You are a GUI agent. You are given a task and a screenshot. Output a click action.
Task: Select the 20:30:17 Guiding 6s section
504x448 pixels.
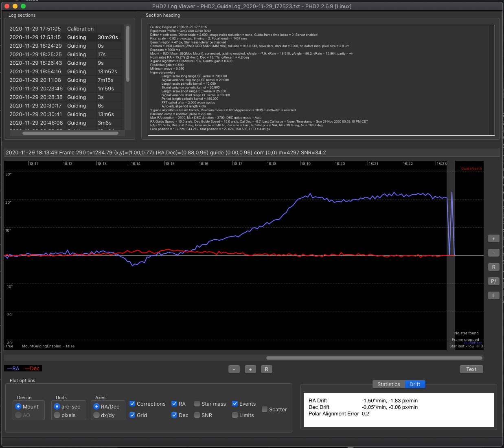coord(65,105)
